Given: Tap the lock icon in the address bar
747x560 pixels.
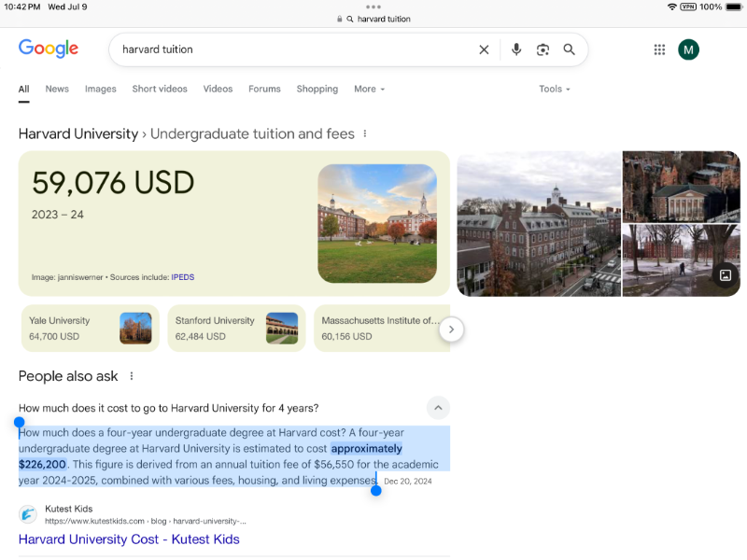Looking at the screenshot, I should click(x=339, y=19).
